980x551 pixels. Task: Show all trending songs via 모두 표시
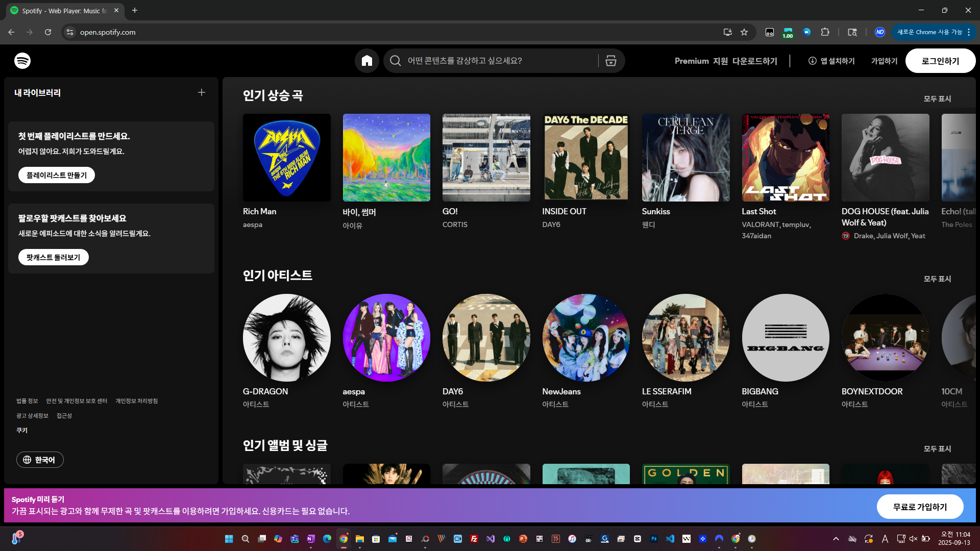tap(937, 98)
